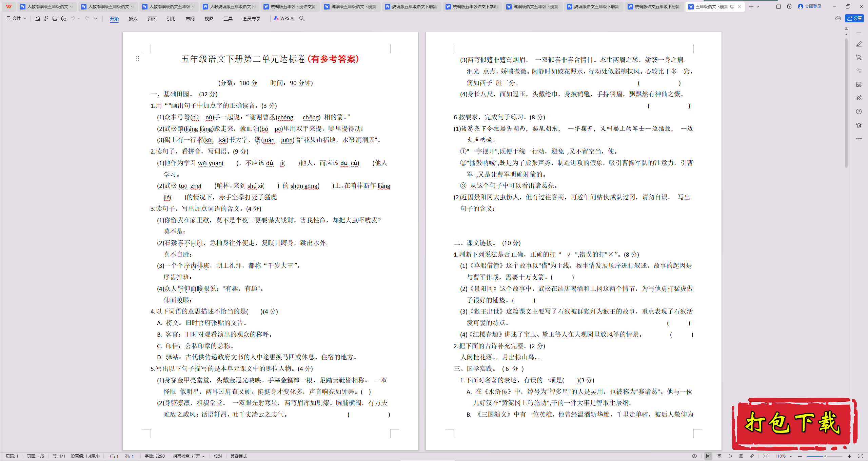Viewport: 868px width, 461px height.
Task: Open the new tab options dropdown arrow
Action: click(758, 6)
